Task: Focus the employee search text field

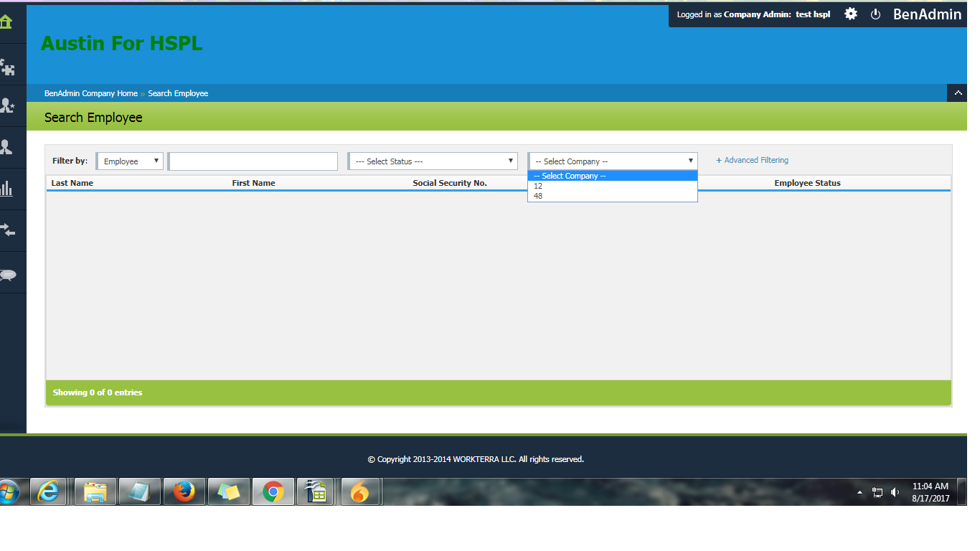Action: [253, 161]
